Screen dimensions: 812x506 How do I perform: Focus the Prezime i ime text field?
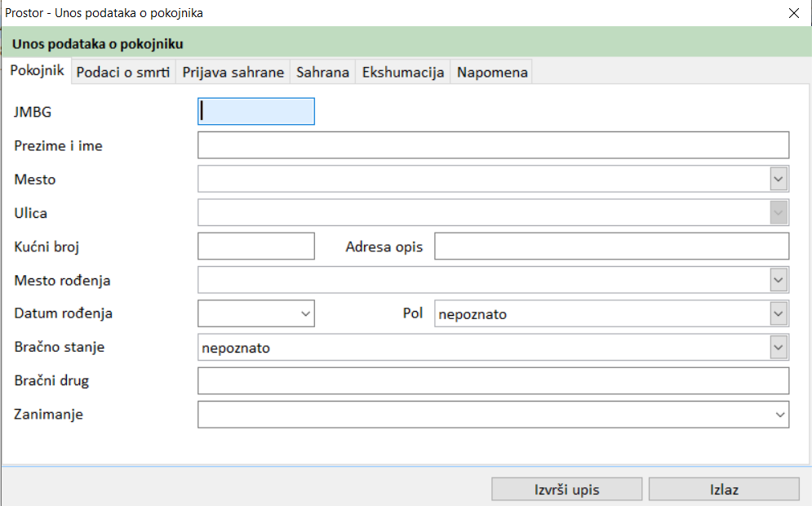point(493,145)
